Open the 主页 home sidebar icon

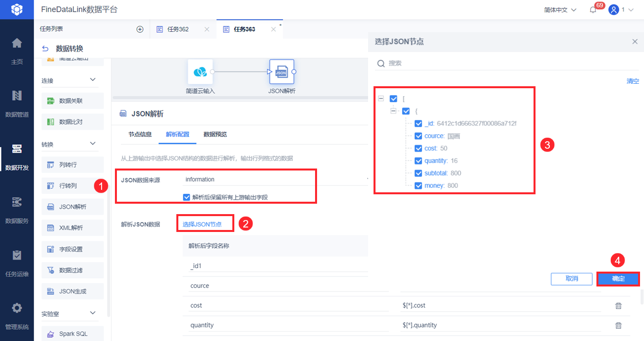tap(17, 43)
